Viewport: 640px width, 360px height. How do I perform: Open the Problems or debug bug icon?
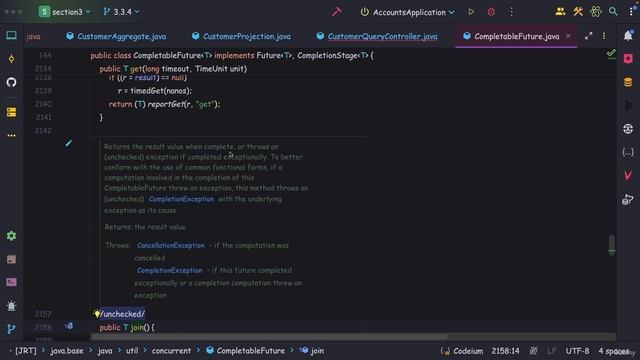11,305
